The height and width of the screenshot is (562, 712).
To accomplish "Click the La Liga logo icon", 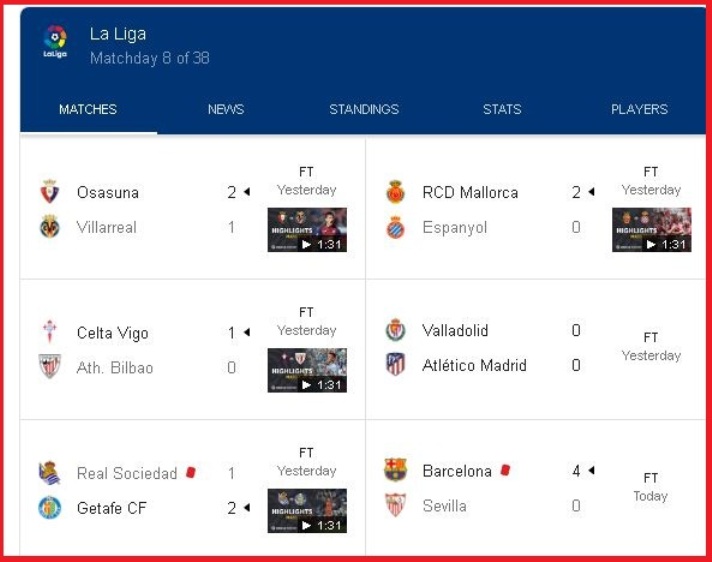I will point(55,41).
